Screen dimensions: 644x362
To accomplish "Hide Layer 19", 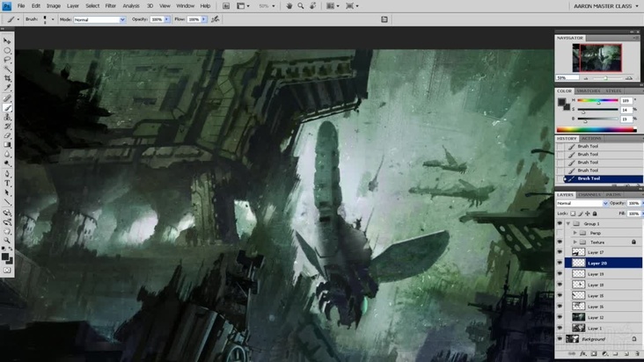I will [x=560, y=273].
